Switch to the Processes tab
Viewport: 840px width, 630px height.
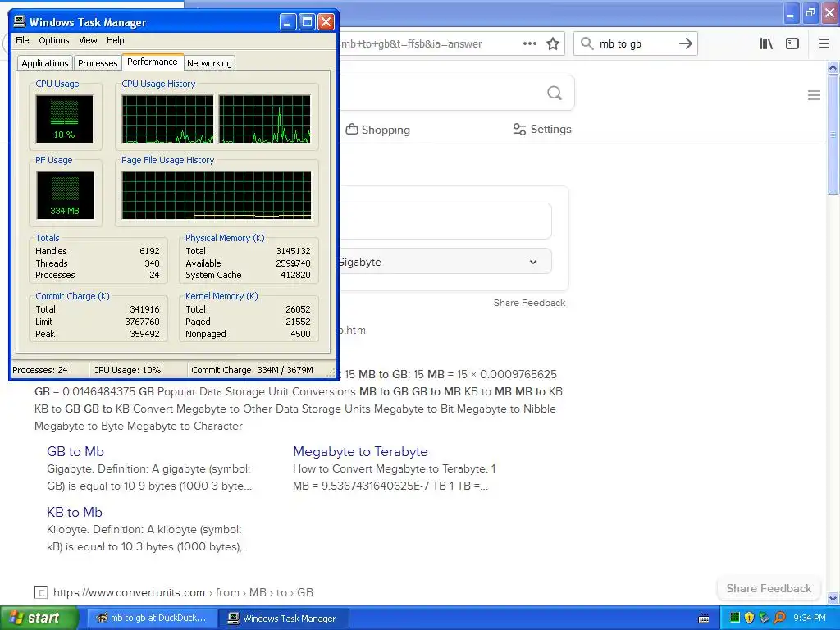point(98,63)
